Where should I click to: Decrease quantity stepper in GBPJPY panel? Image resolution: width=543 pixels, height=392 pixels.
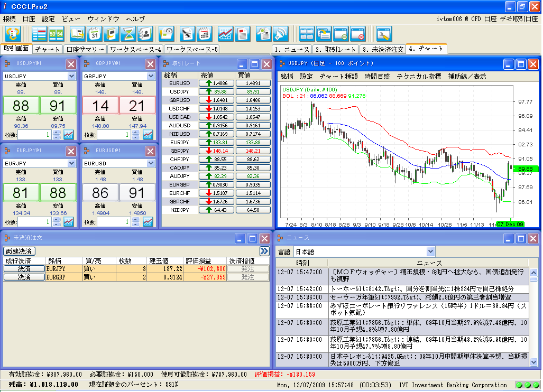136,137
